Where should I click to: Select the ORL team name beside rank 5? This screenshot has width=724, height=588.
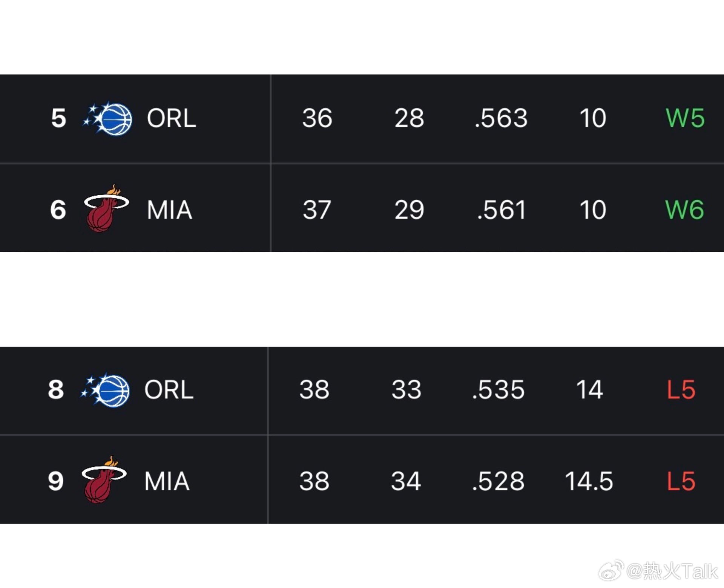click(x=172, y=118)
